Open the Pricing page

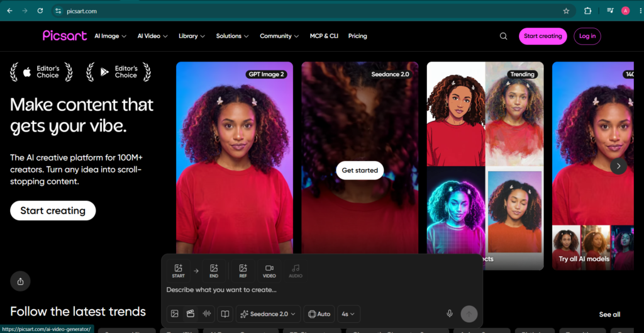358,36
